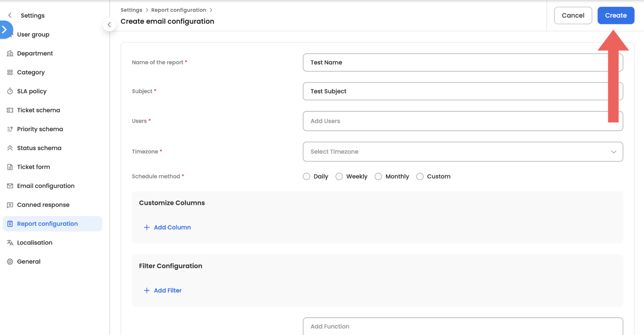Click the Add Users input field

[457, 121]
